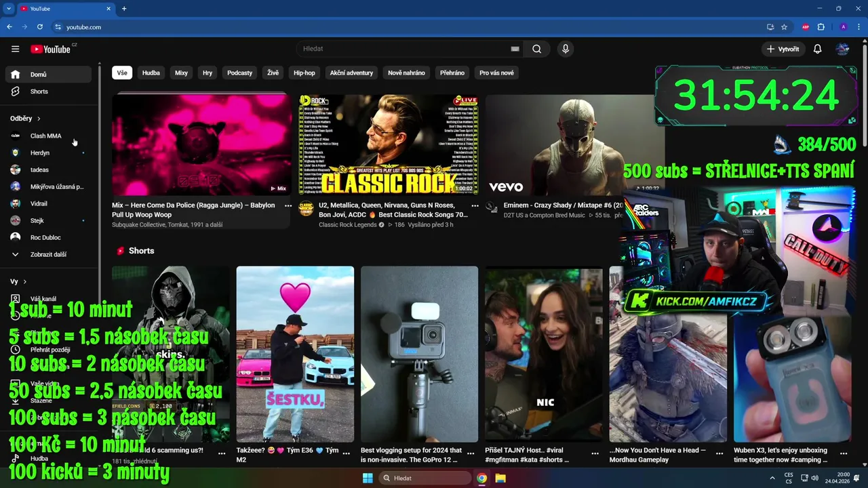Image resolution: width=868 pixels, height=488 pixels.
Task: Open the notifications bell
Action: click(x=817, y=49)
